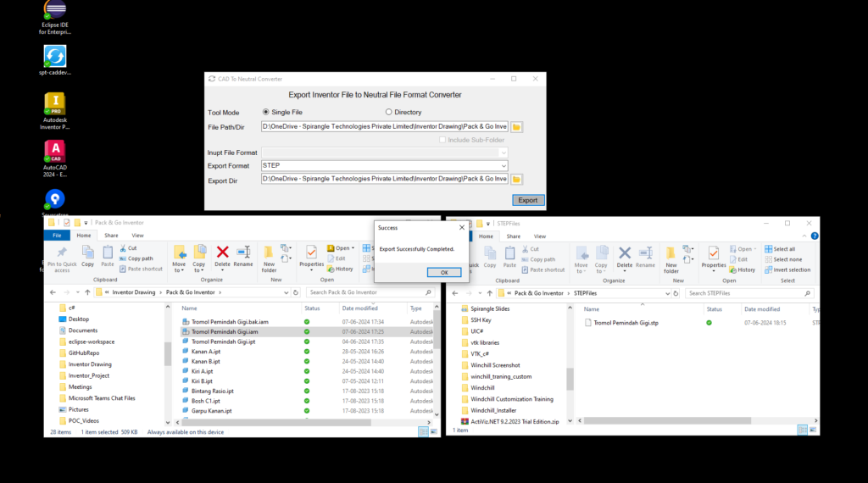Launch AutoCAD 2024 desktop icon
Viewport: 868px width, 483px height.
click(55, 158)
